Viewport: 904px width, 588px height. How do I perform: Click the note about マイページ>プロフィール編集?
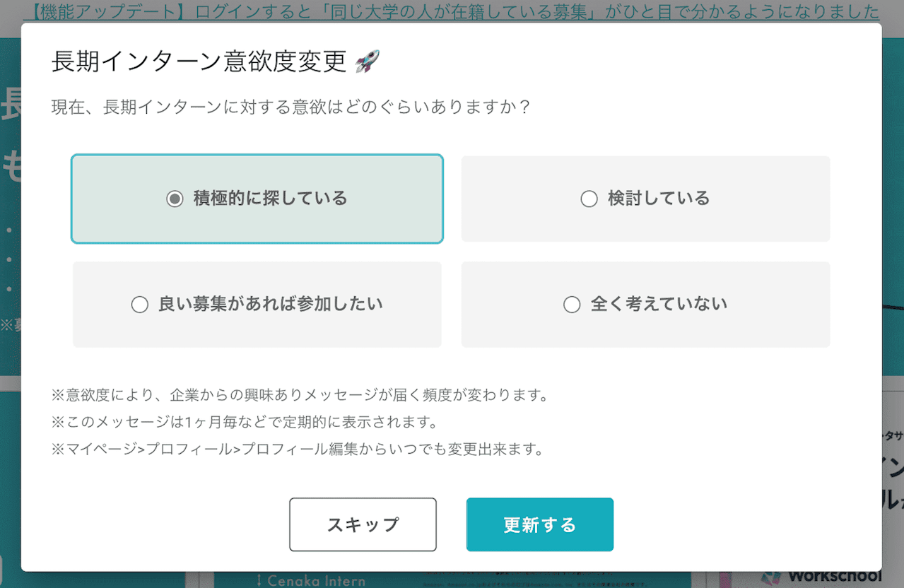[297, 449]
